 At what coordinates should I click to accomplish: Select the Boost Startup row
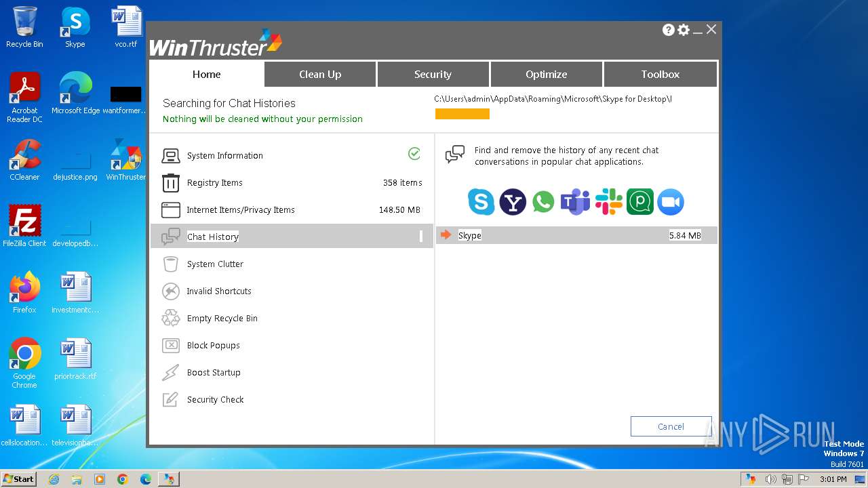(292, 373)
